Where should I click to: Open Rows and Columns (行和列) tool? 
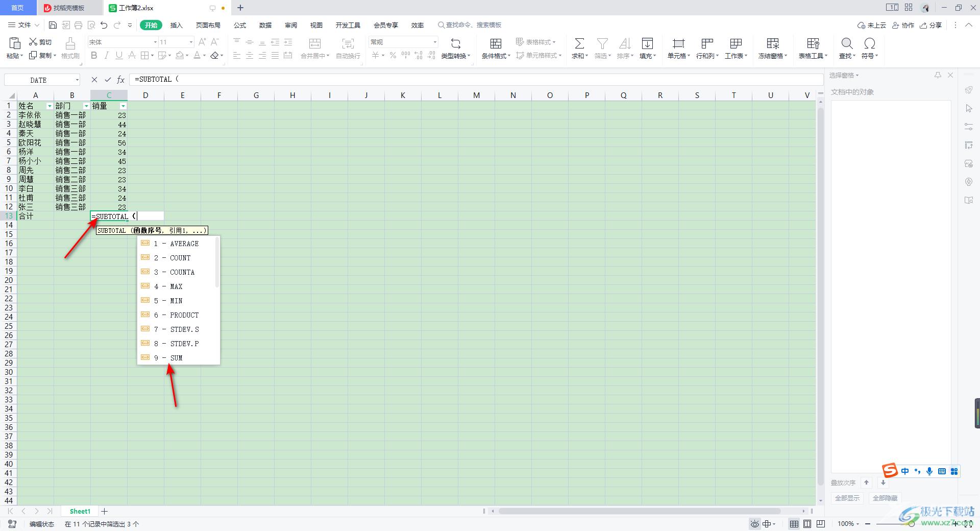point(707,49)
